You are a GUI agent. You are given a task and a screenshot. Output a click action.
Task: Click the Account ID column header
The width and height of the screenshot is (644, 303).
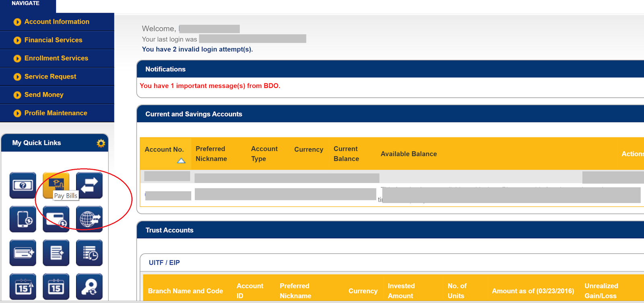coord(250,291)
